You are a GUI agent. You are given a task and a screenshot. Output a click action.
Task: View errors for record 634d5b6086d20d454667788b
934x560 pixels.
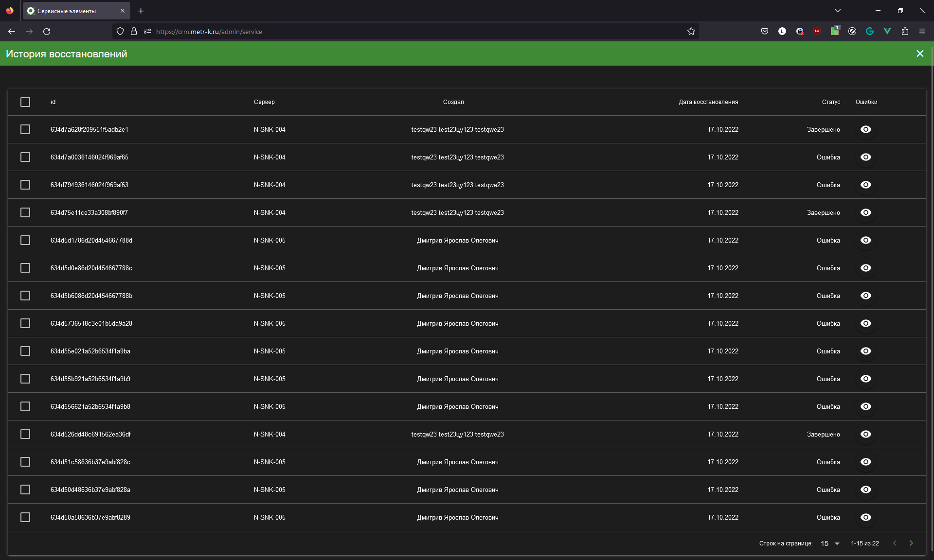click(866, 296)
